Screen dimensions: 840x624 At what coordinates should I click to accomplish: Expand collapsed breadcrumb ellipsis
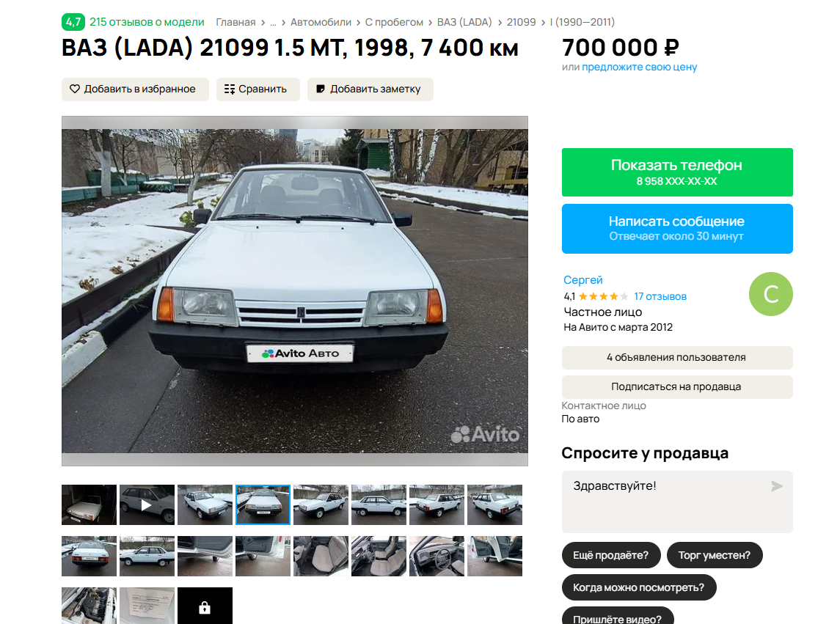(273, 23)
